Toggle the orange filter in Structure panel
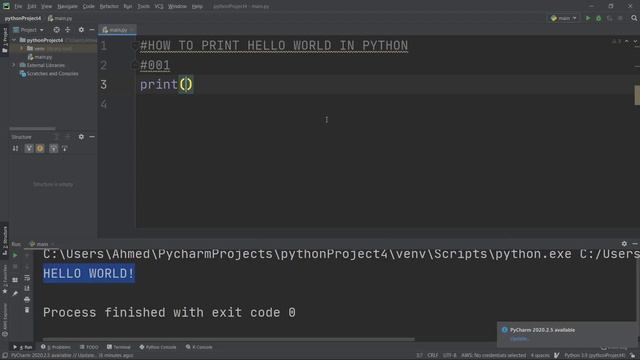This screenshot has height=360, width=640. click(40, 149)
